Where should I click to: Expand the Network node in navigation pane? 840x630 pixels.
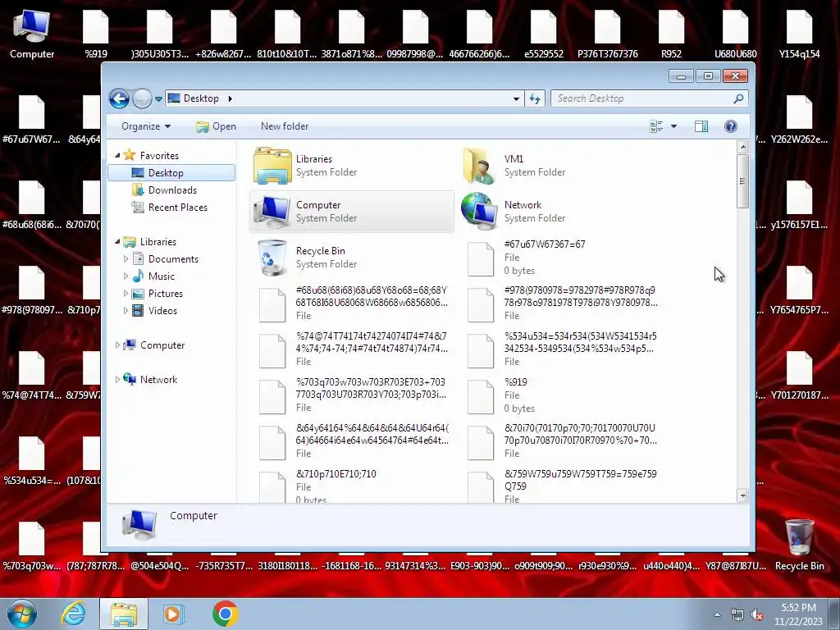click(117, 380)
